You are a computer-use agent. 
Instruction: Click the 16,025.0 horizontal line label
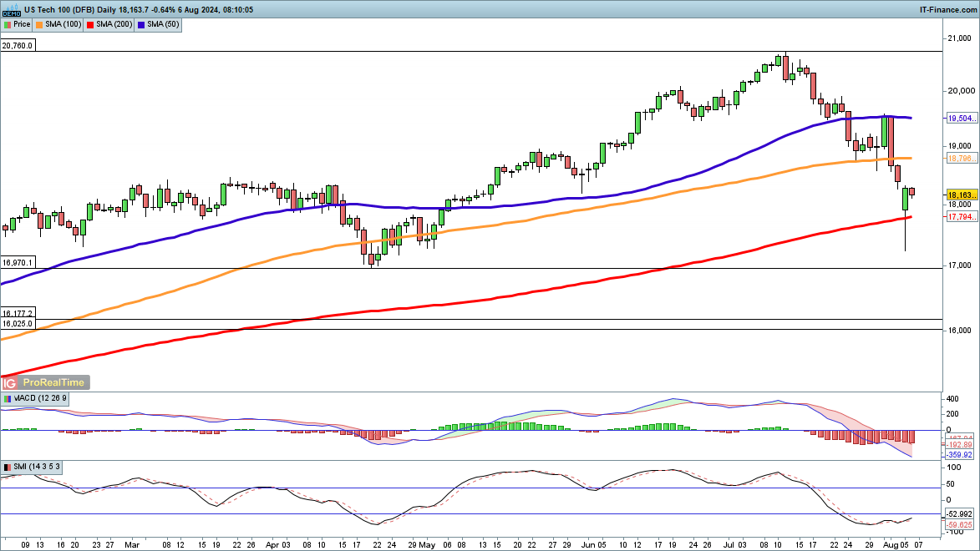(18, 323)
